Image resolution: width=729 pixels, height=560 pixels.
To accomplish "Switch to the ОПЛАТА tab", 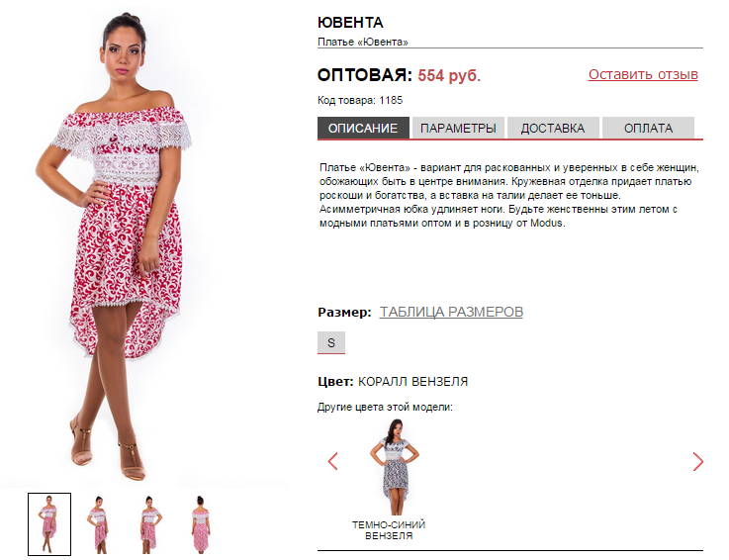I will pyautogui.click(x=648, y=128).
